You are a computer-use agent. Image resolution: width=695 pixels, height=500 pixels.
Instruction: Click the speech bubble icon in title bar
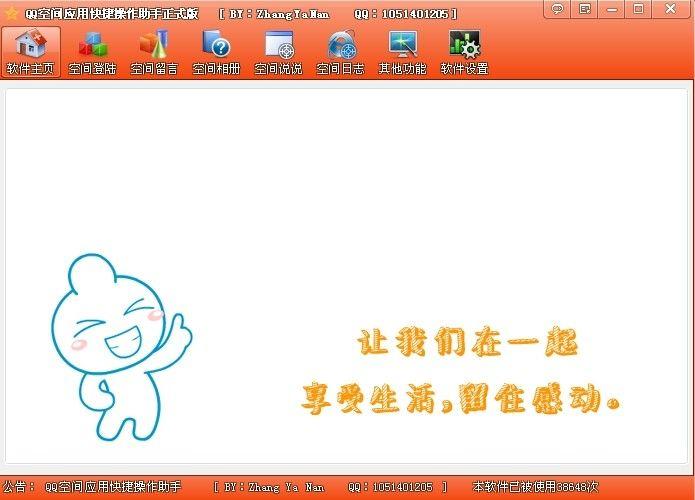(x=558, y=9)
